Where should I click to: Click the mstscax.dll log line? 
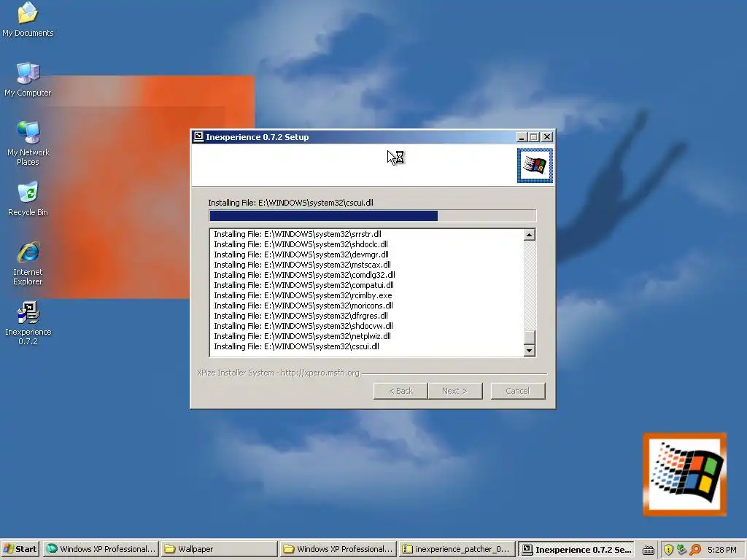(x=302, y=265)
